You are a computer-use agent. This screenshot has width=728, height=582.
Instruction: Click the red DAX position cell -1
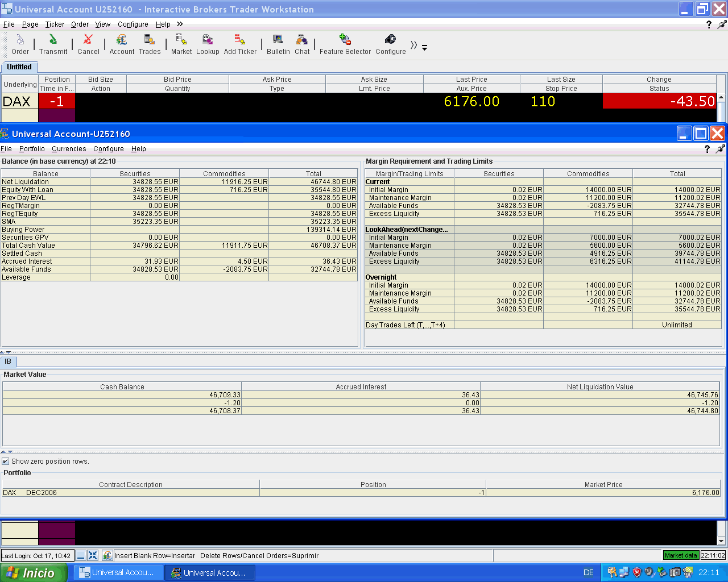point(57,101)
